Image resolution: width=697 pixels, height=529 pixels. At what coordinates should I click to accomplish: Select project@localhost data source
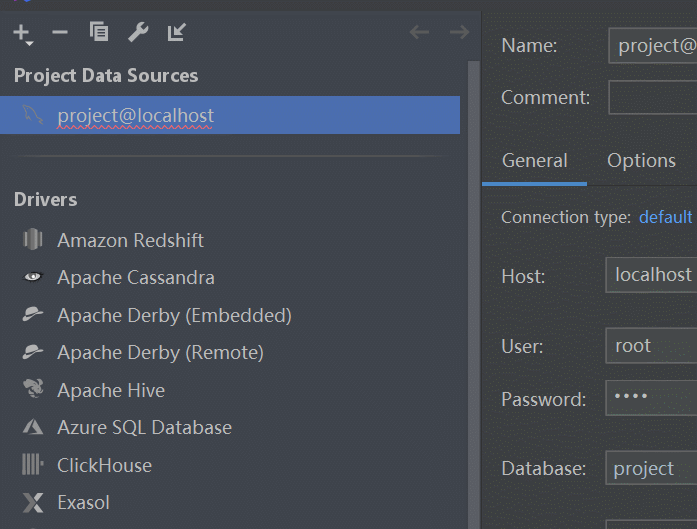[230, 115]
